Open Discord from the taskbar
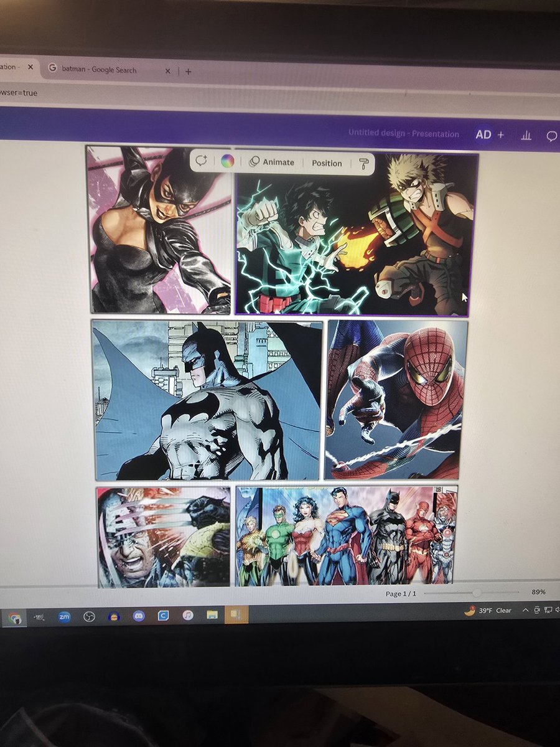560x747 pixels. click(139, 616)
